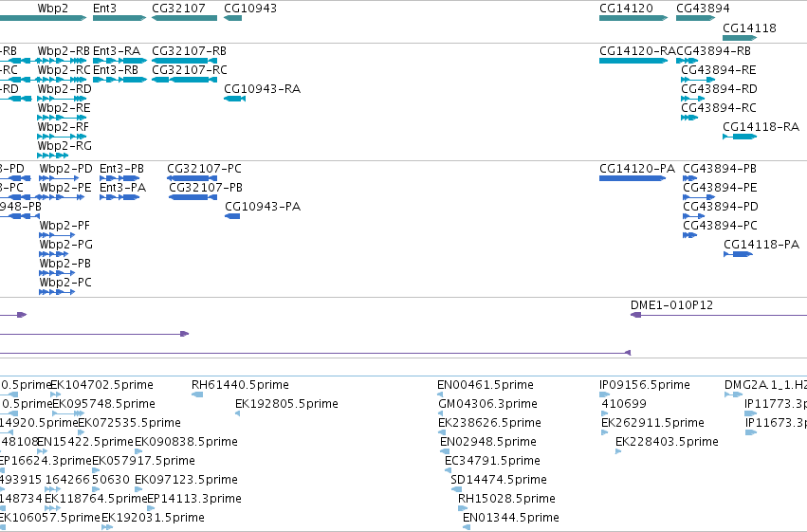
Task: Select EST GM04306.3prime
Action: pyautogui.click(x=441, y=413)
